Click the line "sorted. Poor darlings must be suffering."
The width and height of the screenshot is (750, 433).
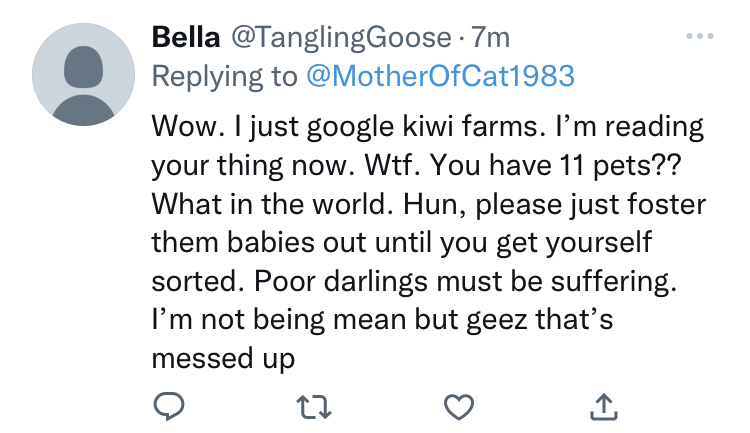(414, 282)
